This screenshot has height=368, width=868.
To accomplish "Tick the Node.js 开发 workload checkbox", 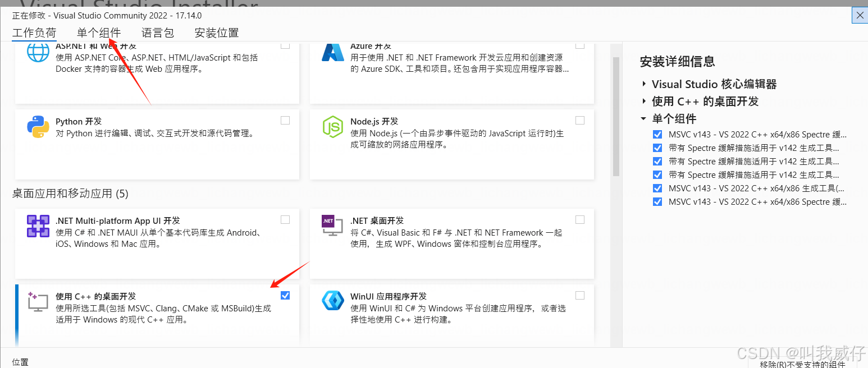I will (x=580, y=120).
